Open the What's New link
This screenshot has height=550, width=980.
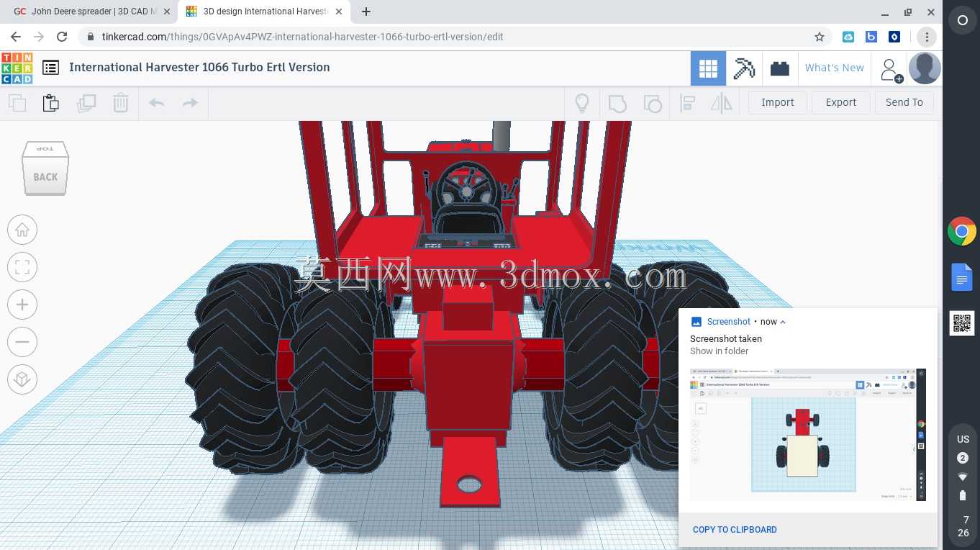click(x=835, y=68)
